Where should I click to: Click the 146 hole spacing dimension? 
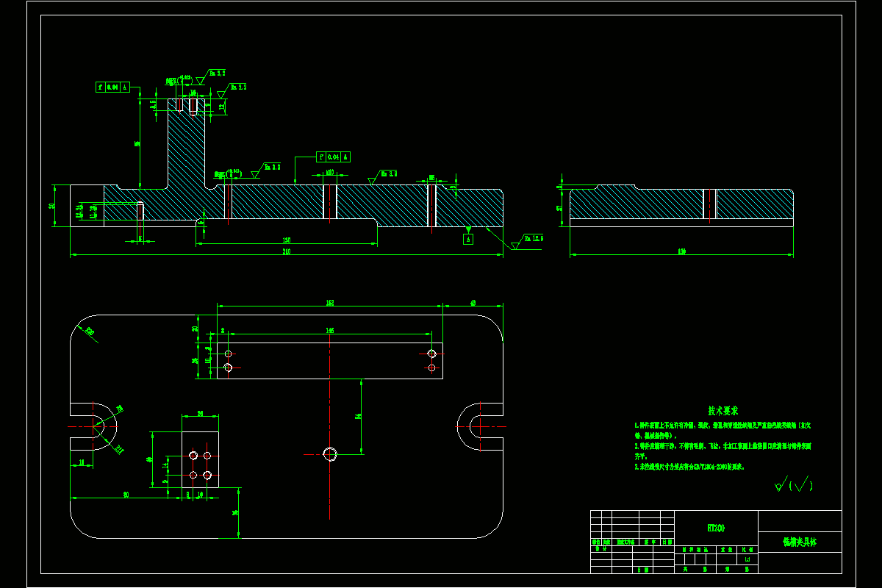(329, 331)
